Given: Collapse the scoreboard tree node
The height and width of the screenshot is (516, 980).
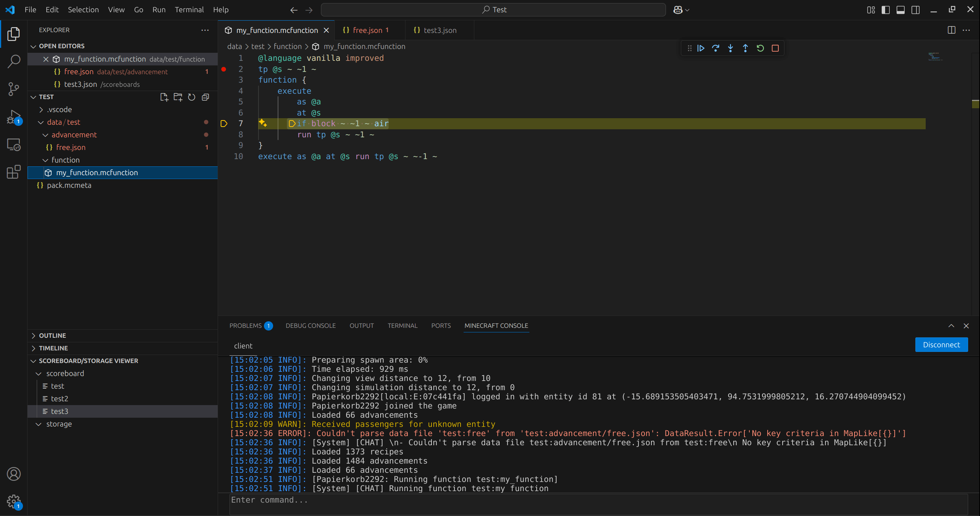Looking at the screenshot, I should (39, 374).
